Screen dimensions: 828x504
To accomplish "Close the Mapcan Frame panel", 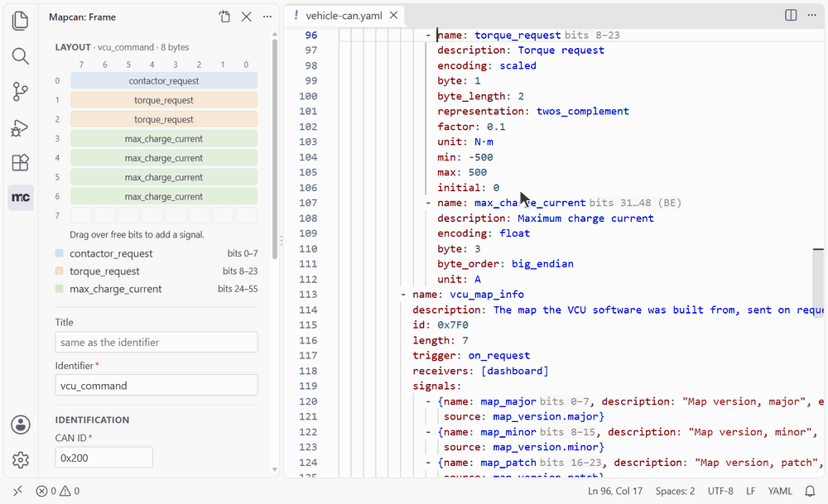I will (x=246, y=17).
